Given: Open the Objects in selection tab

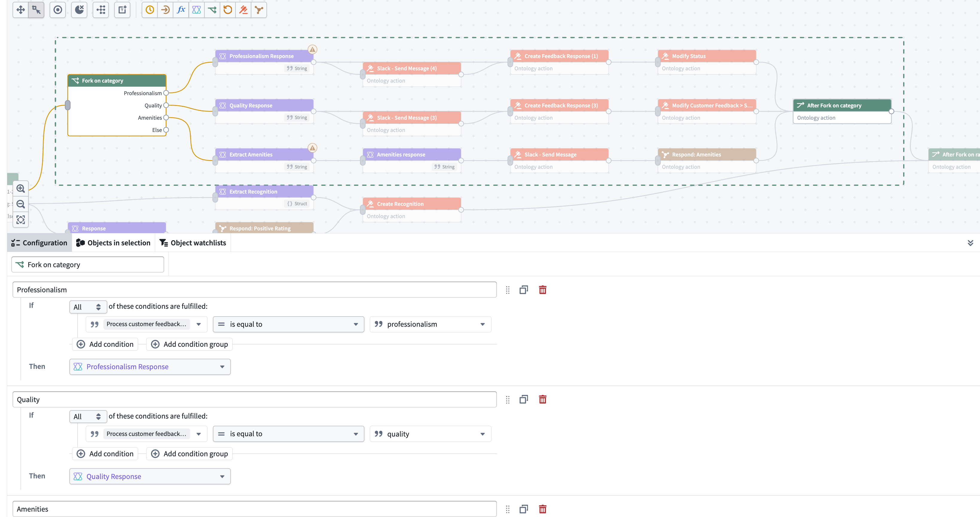Looking at the screenshot, I should point(113,243).
